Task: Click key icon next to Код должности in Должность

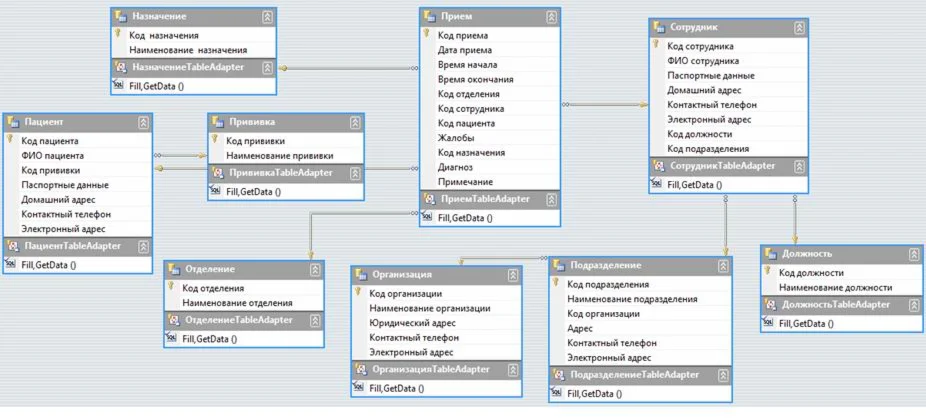Action: [x=768, y=272]
